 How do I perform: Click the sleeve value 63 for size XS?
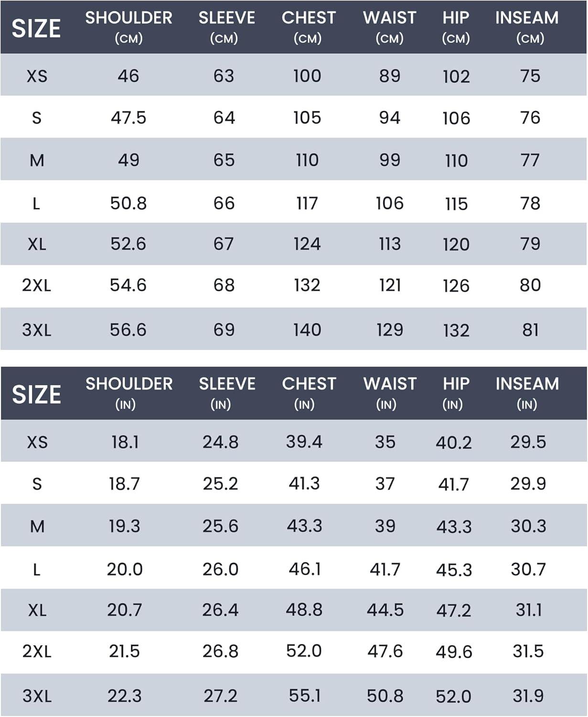[x=224, y=76]
